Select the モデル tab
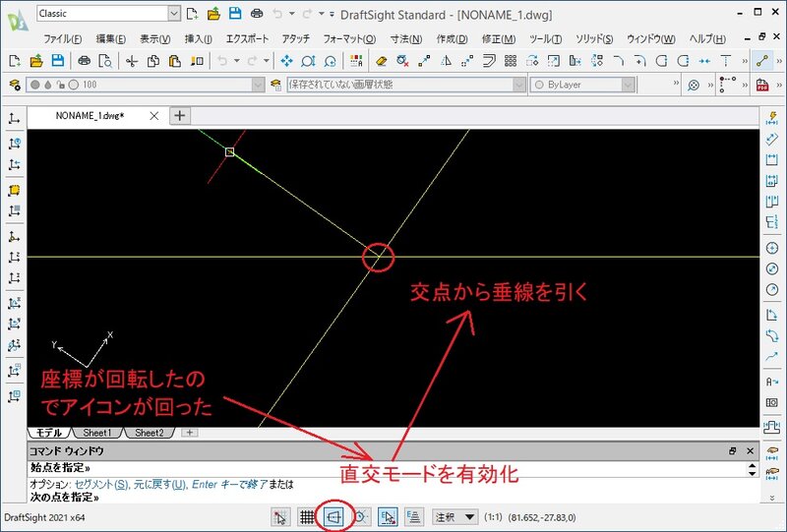This screenshot has height=532, width=787. click(x=48, y=433)
